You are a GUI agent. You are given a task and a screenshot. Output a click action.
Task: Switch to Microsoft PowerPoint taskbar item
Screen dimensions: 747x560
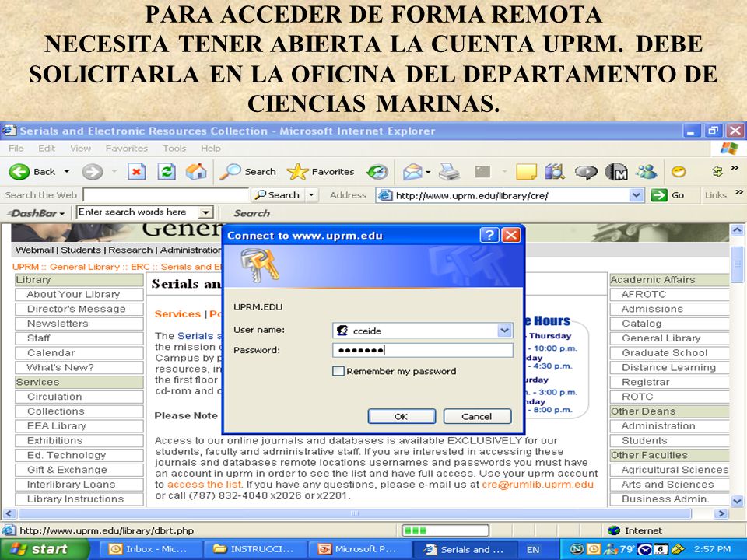coord(358,549)
